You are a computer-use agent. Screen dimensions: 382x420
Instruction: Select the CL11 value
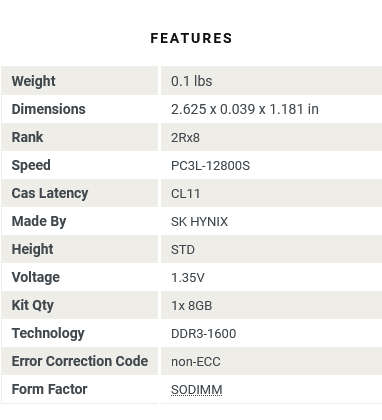coord(185,194)
